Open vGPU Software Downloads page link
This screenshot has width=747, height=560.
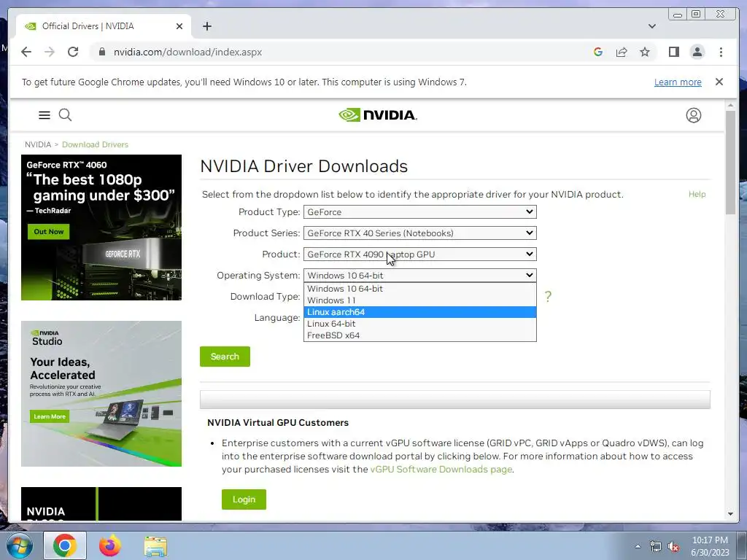tap(441, 469)
